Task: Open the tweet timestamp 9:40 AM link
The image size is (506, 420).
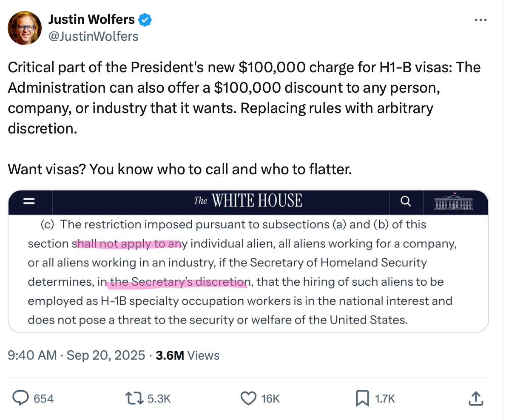Action: tap(32, 355)
